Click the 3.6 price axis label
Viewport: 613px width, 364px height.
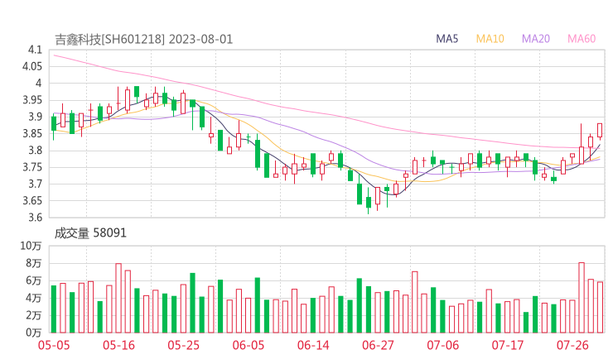pyautogui.click(x=35, y=218)
